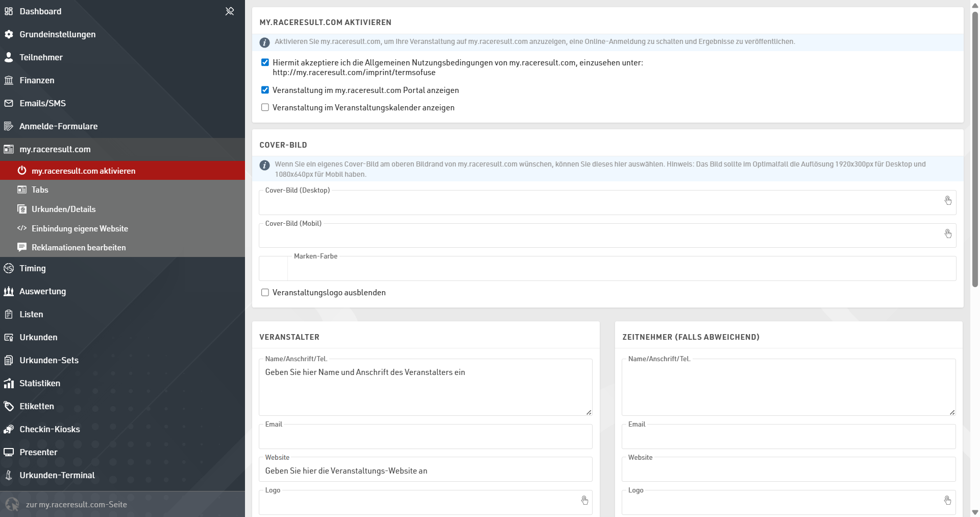The width and height of the screenshot is (980, 517).
Task: Check Veranstaltungslogo ausblenden option
Action: tap(265, 293)
